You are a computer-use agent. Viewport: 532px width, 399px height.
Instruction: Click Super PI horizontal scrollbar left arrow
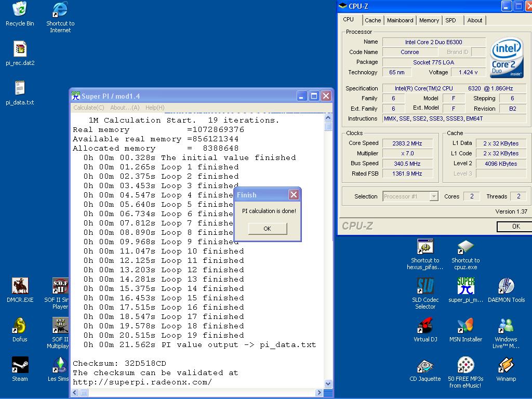click(75, 393)
